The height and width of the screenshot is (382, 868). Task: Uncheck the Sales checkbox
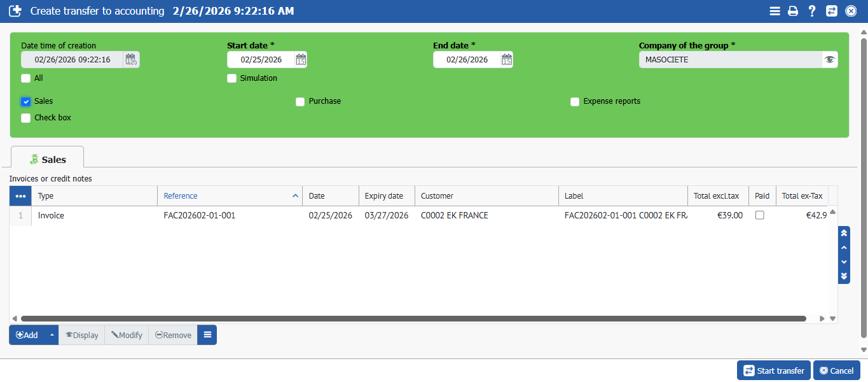click(26, 102)
